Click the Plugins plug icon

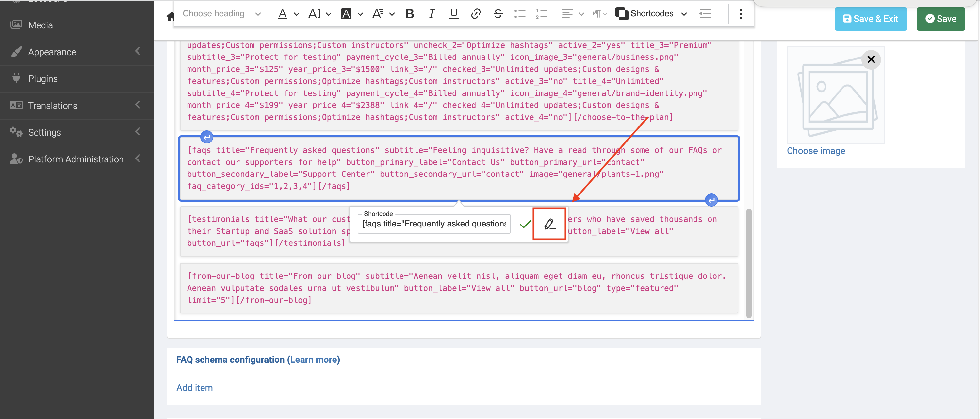pos(16,78)
